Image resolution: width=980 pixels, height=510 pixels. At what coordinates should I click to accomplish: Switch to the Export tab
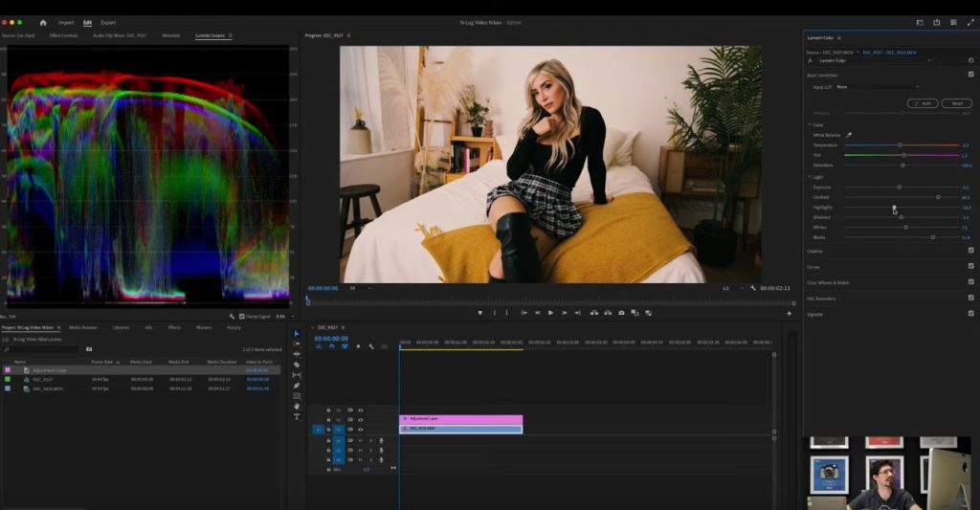pos(108,22)
